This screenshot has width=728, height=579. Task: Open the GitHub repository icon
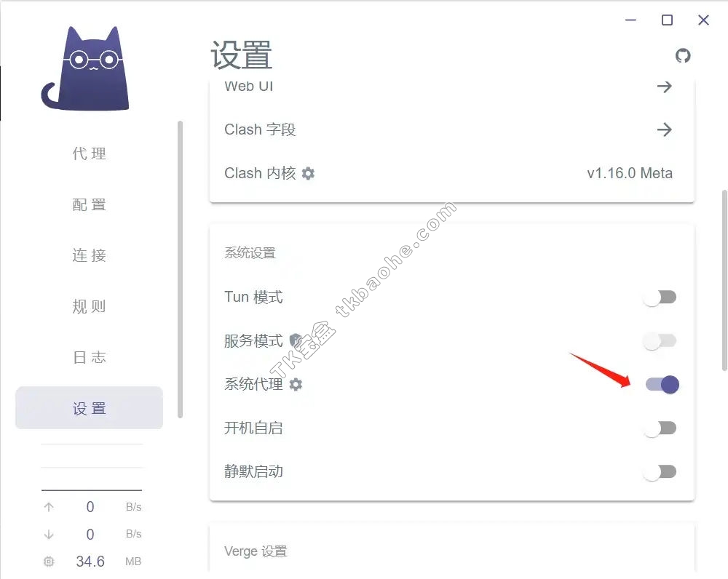click(x=683, y=56)
